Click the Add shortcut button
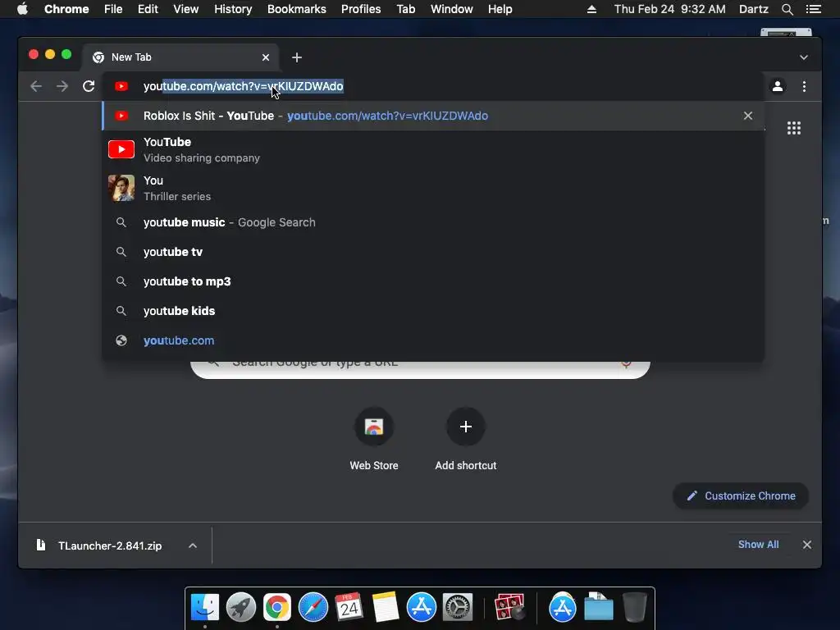840x630 pixels. click(466, 440)
